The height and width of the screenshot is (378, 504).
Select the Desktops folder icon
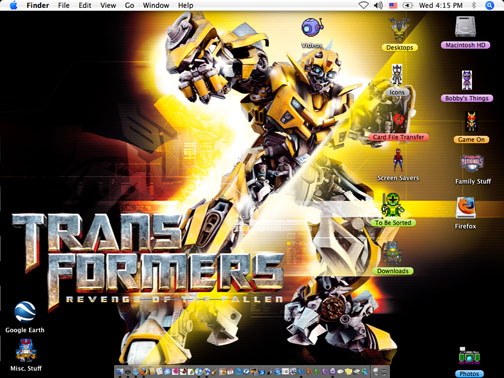click(399, 29)
